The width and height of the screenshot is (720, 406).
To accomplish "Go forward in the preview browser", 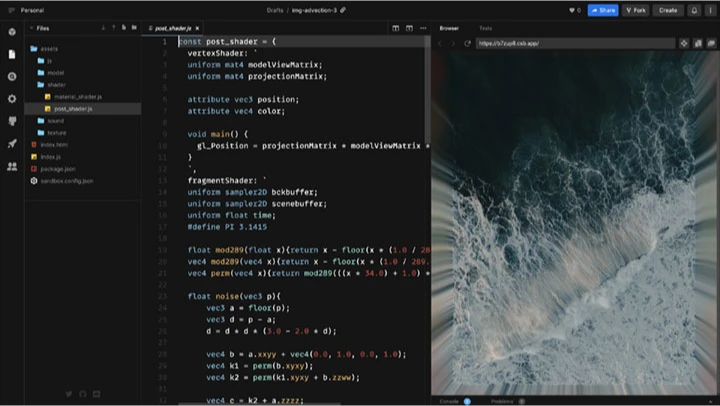I will (x=453, y=43).
